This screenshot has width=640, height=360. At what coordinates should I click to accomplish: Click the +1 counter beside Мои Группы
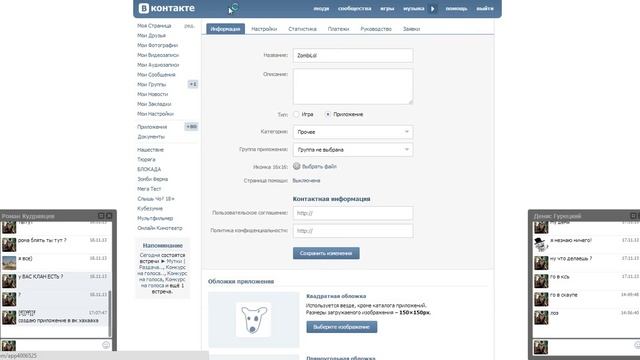(x=193, y=84)
